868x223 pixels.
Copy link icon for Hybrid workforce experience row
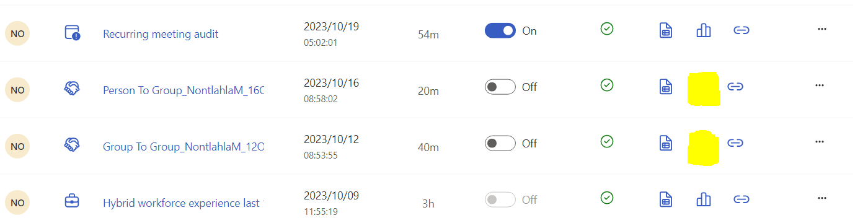[x=742, y=199]
